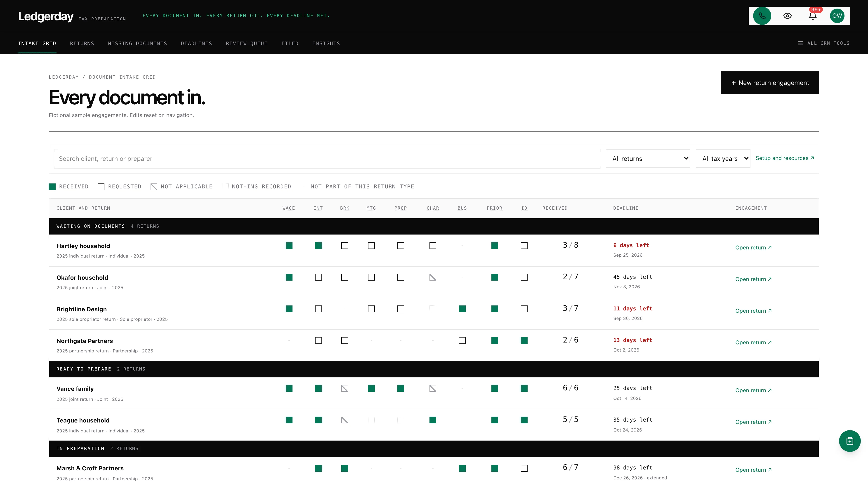
Task: Click the green phone call icon
Action: tap(762, 16)
